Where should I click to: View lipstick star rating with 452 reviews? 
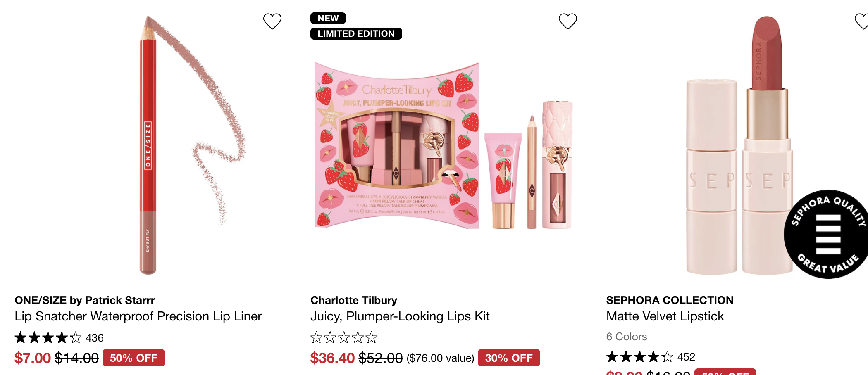pyautogui.click(x=651, y=356)
